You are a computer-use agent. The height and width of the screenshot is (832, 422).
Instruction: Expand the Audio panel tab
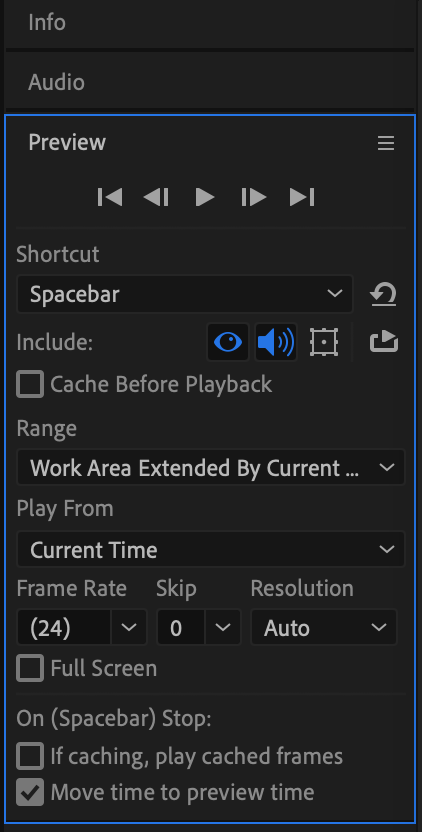[210, 82]
